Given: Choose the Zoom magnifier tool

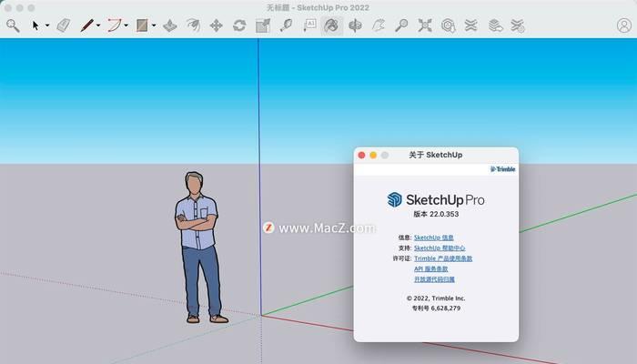Looking at the screenshot, I should click(x=401, y=25).
